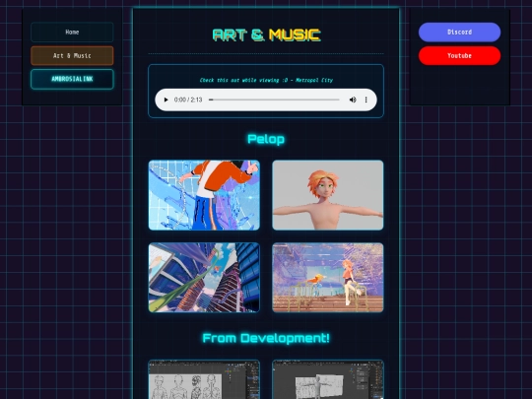
Task: Open the city skyscrapers artwork thumbnail
Action: [x=204, y=278]
